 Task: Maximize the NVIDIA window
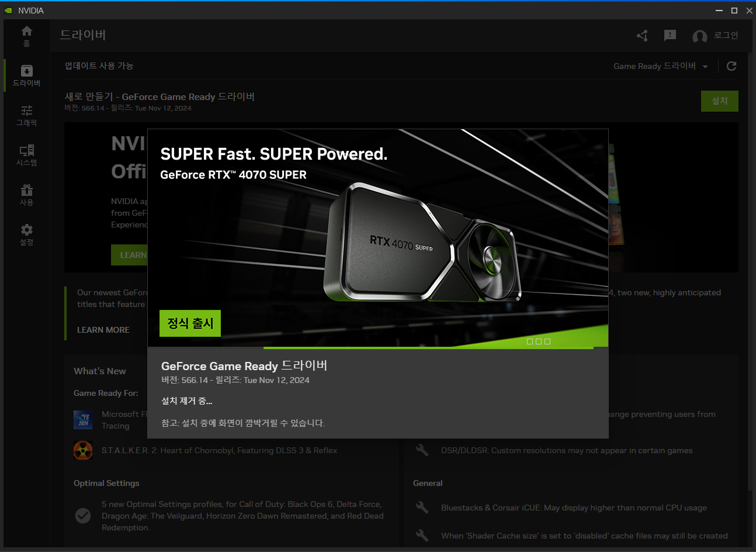point(734,11)
